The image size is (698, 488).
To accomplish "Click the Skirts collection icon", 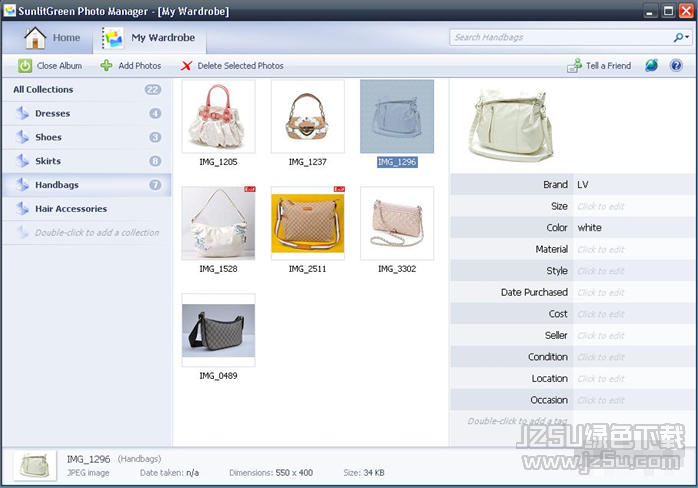I will 22,161.
